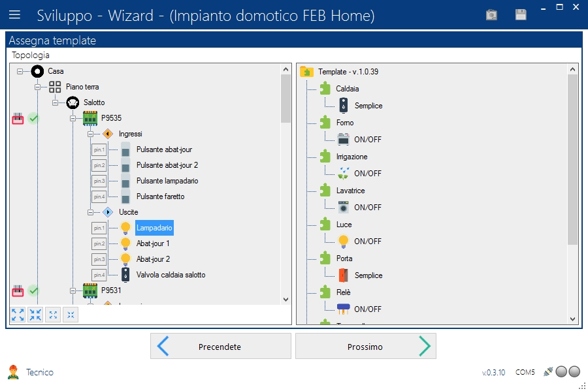Click pin.4 label of Valvola caldaia salotto
Screen dimensions: 588x391
pos(99,275)
